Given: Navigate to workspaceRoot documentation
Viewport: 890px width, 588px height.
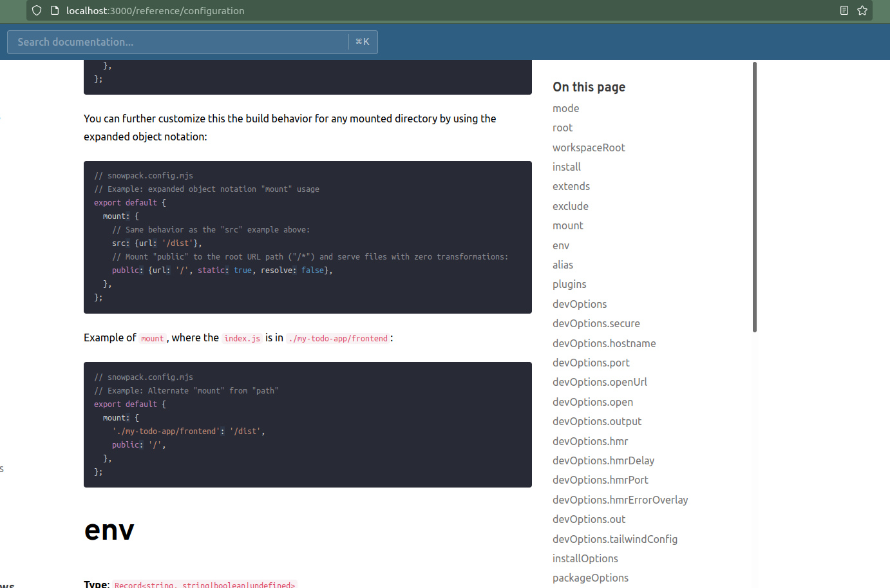Looking at the screenshot, I should click(x=589, y=147).
